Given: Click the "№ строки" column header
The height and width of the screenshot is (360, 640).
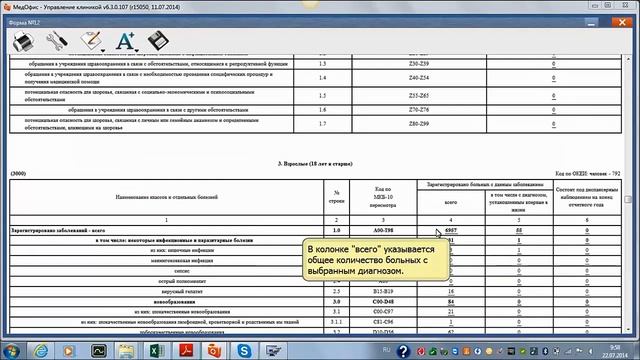Looking at the screenshot, I should pyautogui.click(x=336, y=197).
